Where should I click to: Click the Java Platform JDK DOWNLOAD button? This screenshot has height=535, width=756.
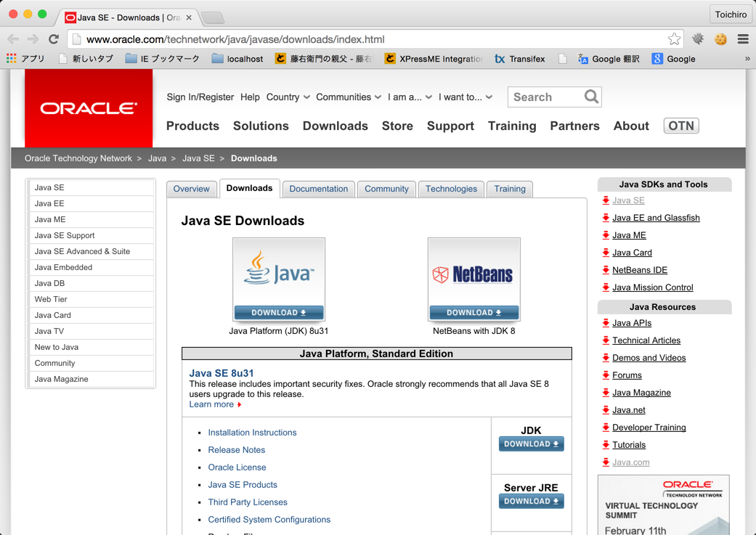[x=279, y=312]
